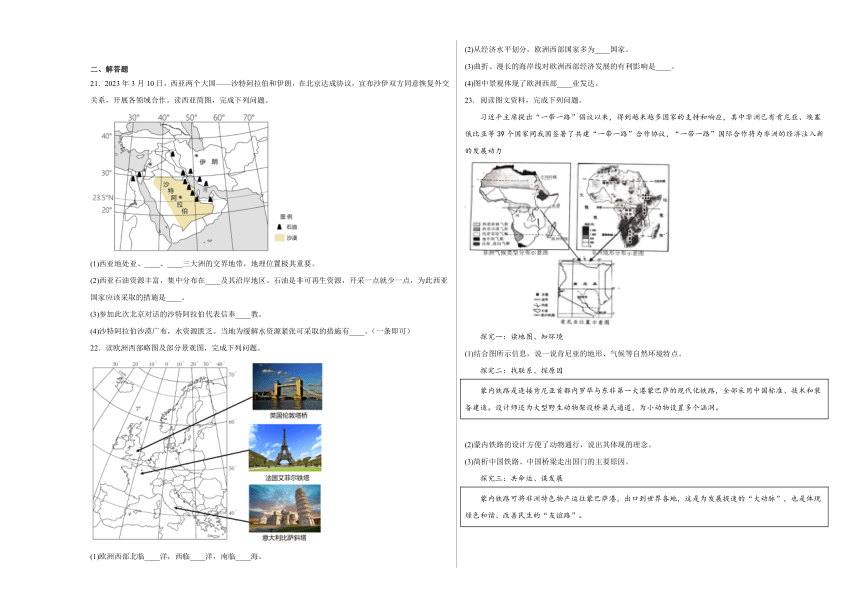Click the Africa terrain distribution map
Viewport: 860px width, 608px height.
click(x=623, y=207)
